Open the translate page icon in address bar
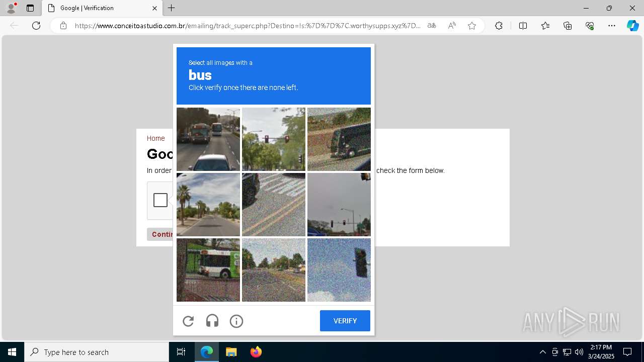 click(x=432, y=26)
